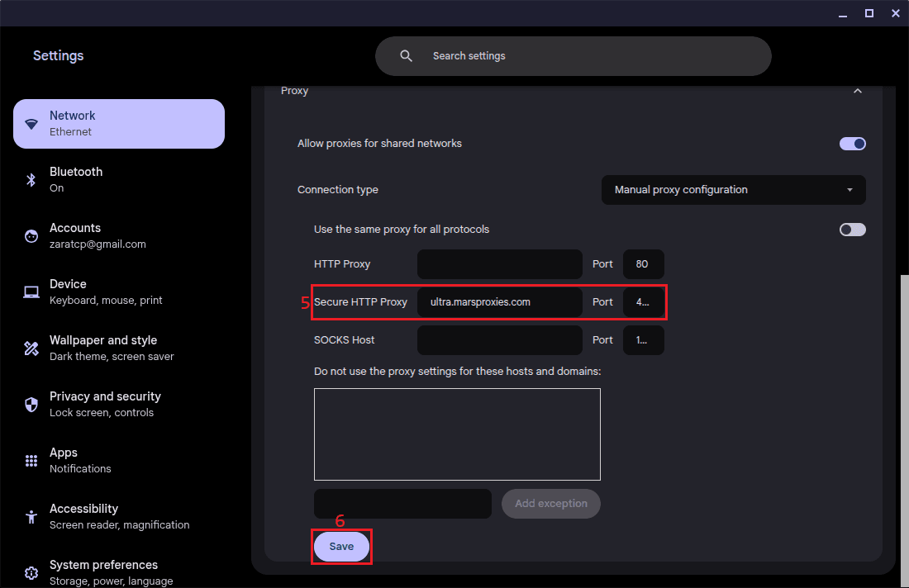Open the Connection type dropdown
909x588 pixels.
733,190
